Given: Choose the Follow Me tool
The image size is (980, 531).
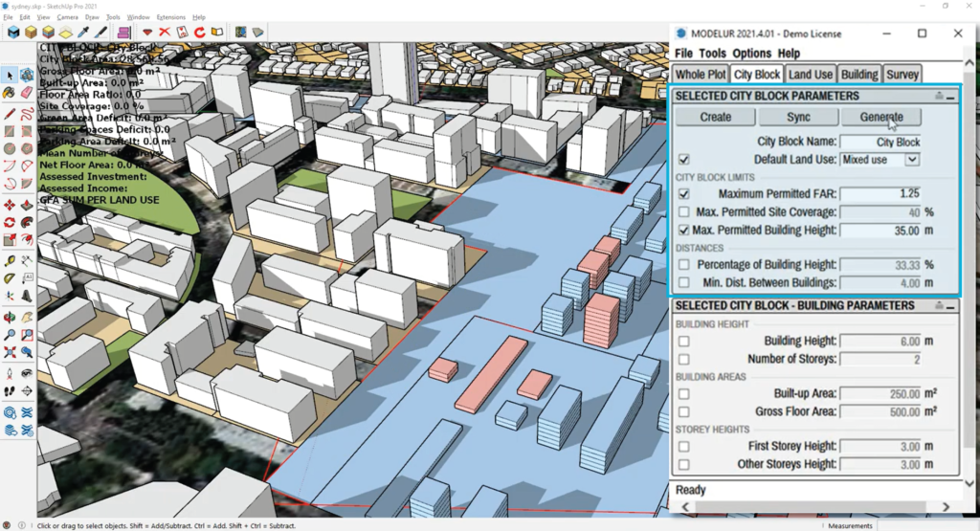Looking at the screenshot, I should point(26,222).
